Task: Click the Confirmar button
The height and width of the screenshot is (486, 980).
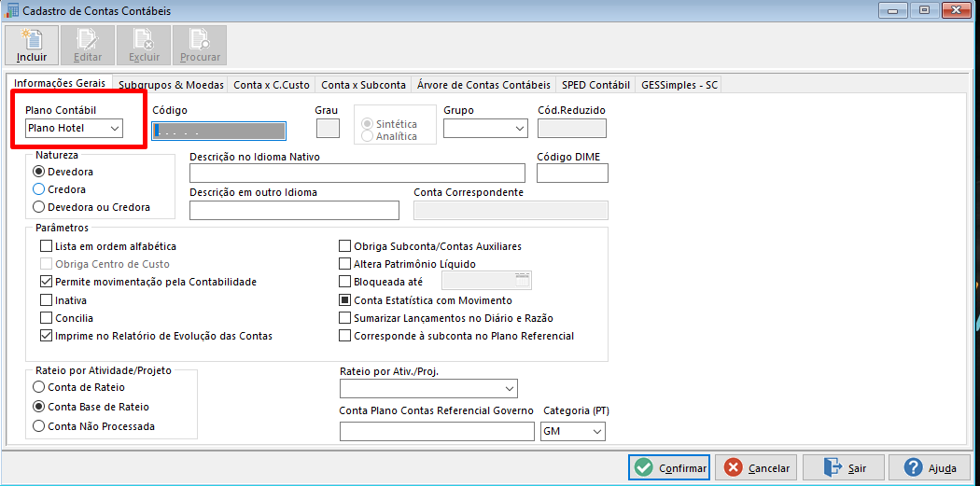Action: click(x=669, y=467)
